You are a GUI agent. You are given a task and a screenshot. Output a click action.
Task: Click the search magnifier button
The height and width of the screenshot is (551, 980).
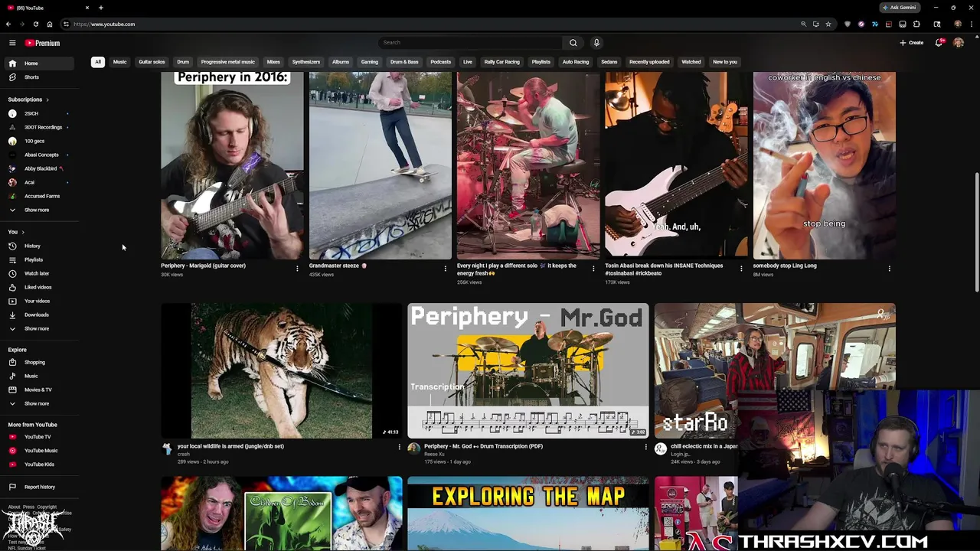[x=573, y=43]
